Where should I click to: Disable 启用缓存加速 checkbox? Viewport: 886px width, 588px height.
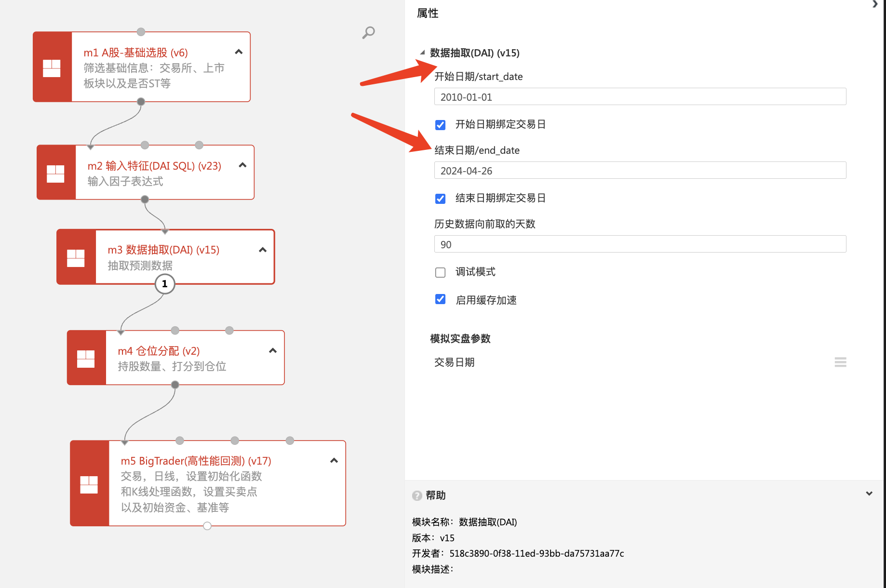pyautogui.click(x=440, y=299)
